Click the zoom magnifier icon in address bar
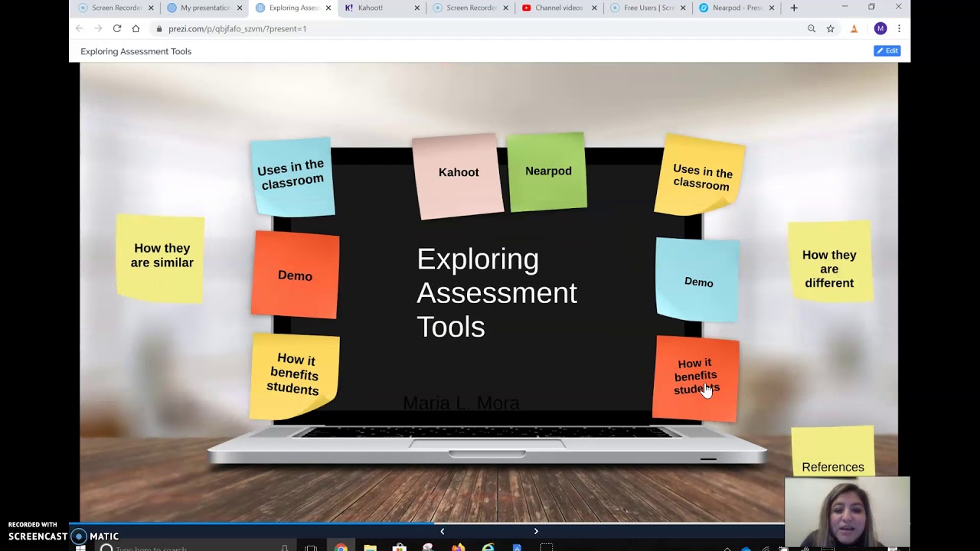Image resolution: width=980 pixels, height=551 pixels. (812, 28)
